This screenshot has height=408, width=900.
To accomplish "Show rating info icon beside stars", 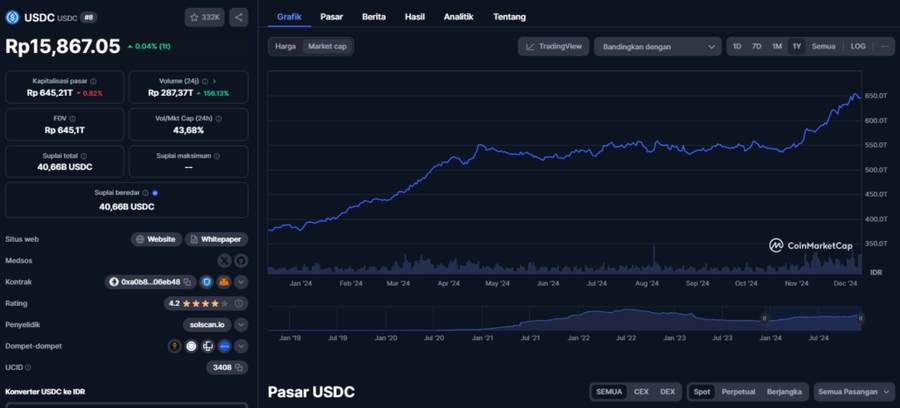I will [x=239, y=304].
